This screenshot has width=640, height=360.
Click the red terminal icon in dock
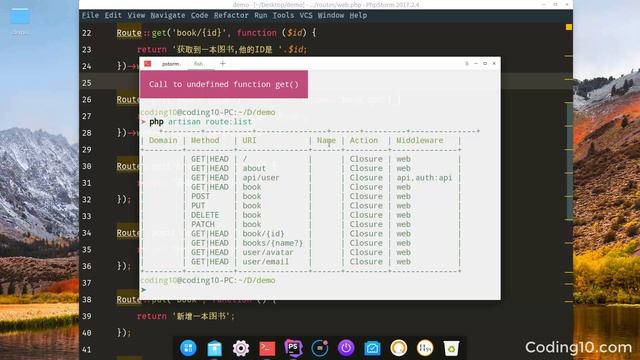(x=267, y=348)
